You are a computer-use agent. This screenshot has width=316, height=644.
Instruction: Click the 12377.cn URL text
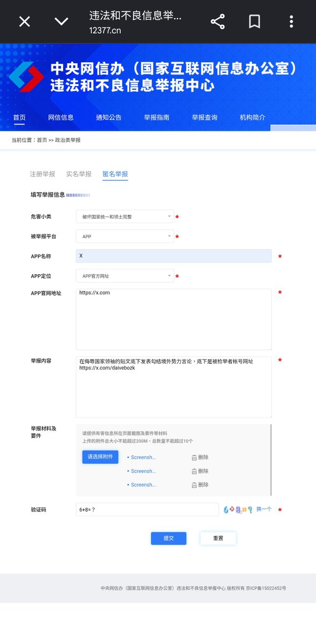point(105,31)
